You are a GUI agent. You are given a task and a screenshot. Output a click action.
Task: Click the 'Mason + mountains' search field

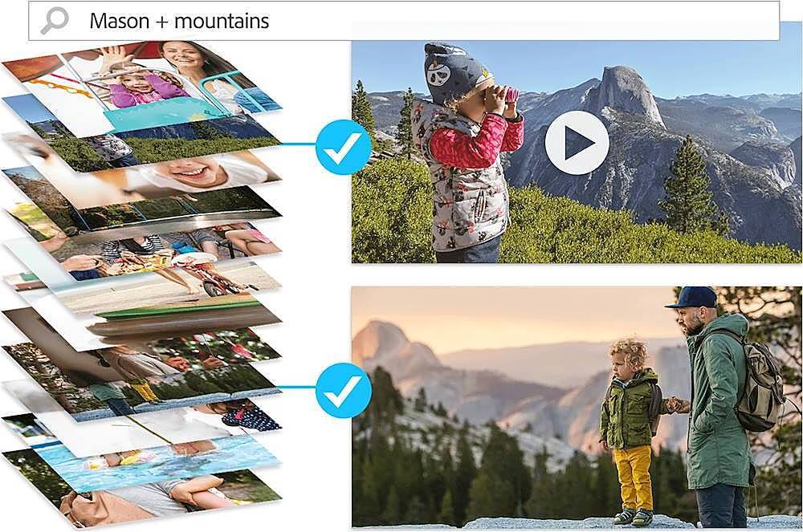click(x=404, y=21)
